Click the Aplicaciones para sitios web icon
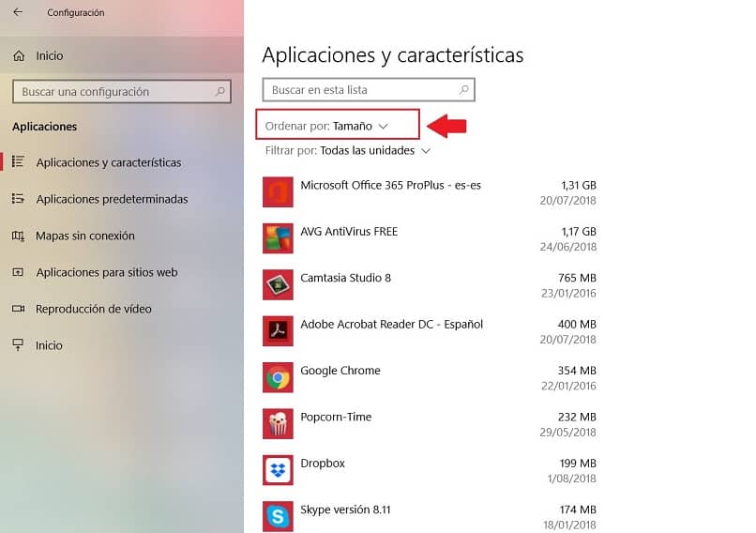 pos(18,272)
